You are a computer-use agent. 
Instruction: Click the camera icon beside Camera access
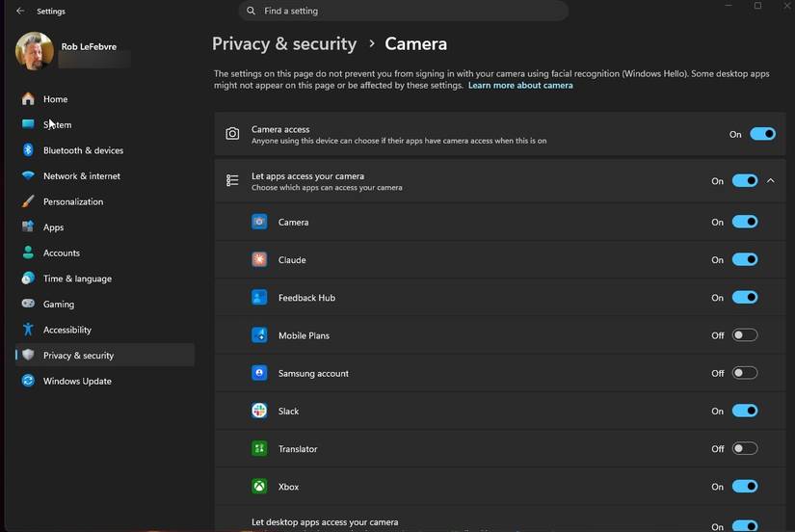pyautogui.click(x=232, y=134)
